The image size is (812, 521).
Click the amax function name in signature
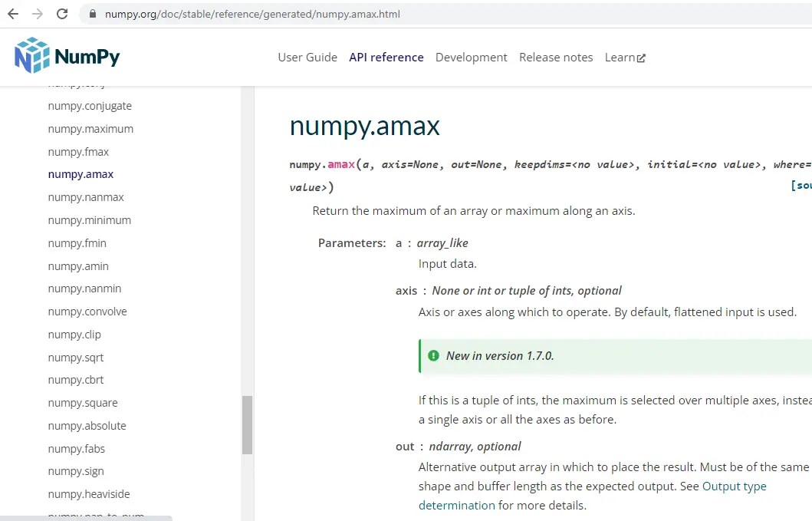pos(341,164)
